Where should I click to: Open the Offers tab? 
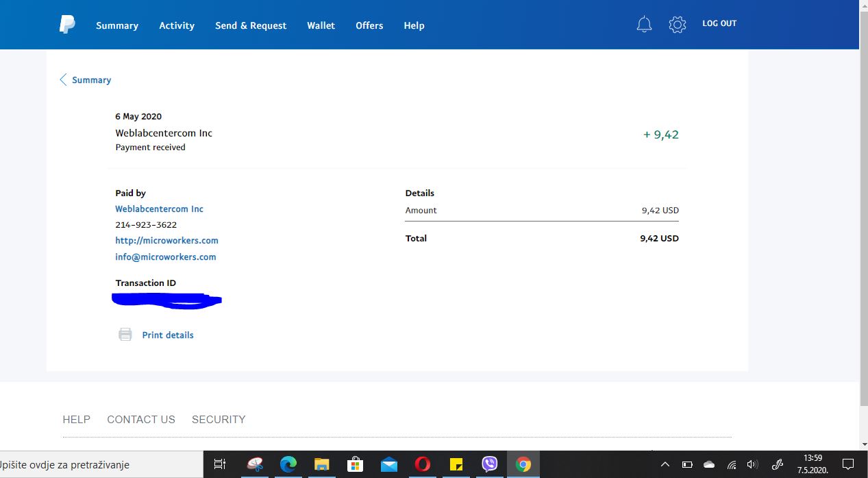pyautogui.click(x=369, y=25)
